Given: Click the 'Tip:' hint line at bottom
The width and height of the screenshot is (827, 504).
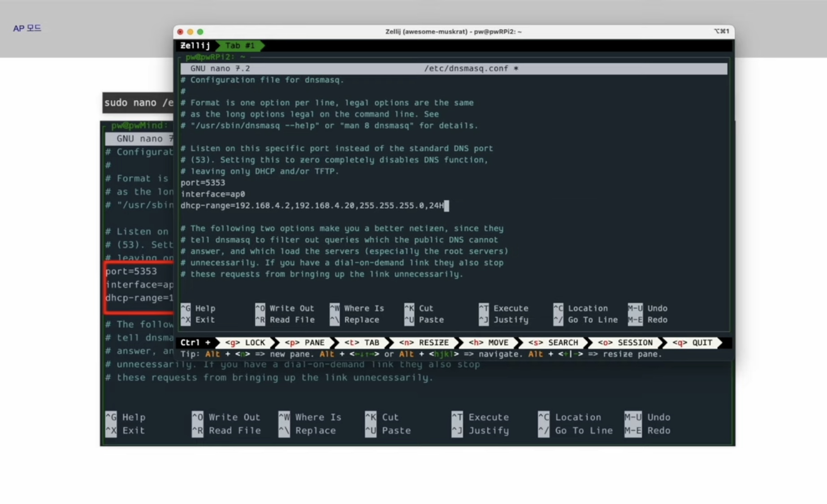Looking at the screenshot, I should 421,354.
